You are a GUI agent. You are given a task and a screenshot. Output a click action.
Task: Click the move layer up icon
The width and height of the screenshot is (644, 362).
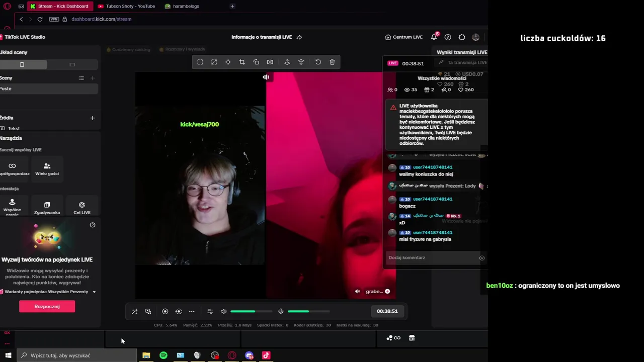[x=287, y=62]
